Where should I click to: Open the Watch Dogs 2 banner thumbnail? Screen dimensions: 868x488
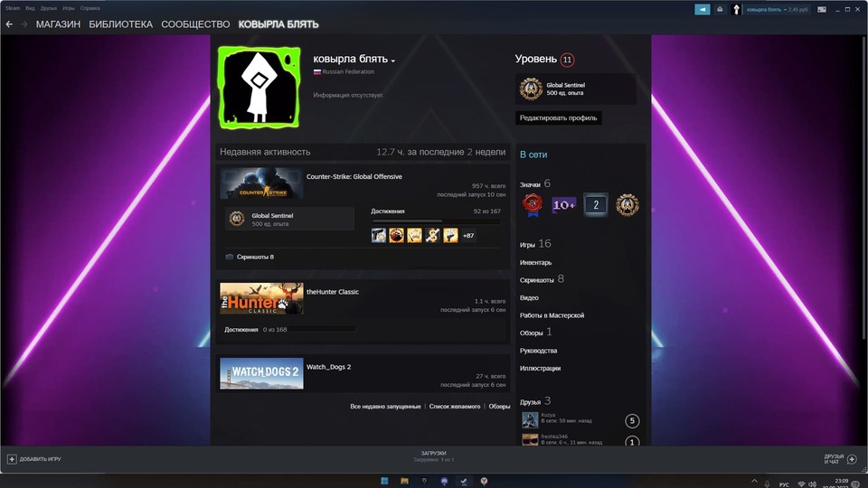pyautogui.click(x=261, y=373)
